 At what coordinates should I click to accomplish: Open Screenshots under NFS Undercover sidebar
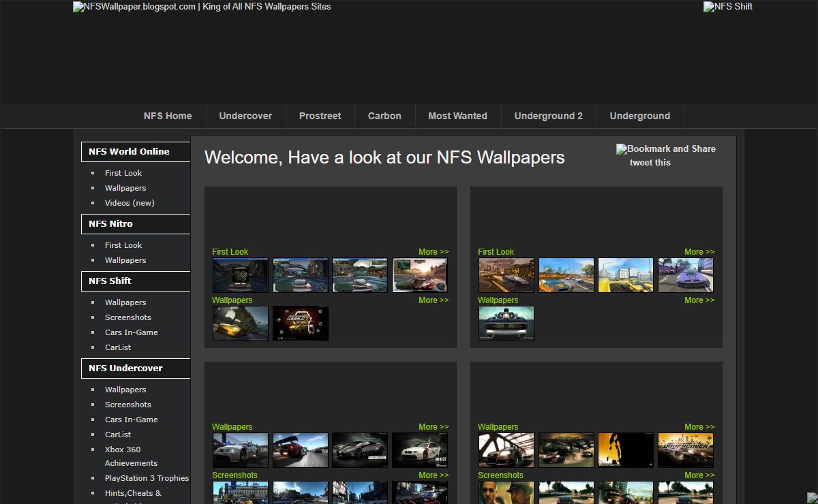pyautogui.click(x=128, y=405)
